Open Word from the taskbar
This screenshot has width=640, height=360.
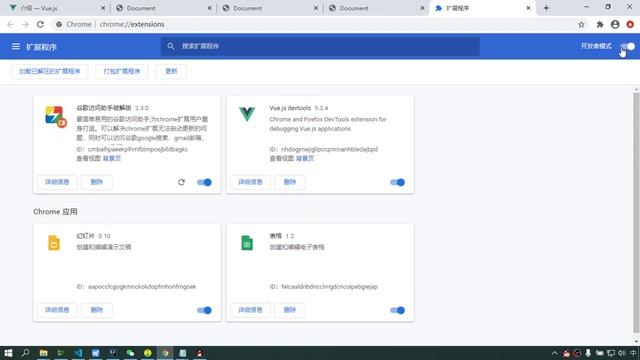(96, 353)
